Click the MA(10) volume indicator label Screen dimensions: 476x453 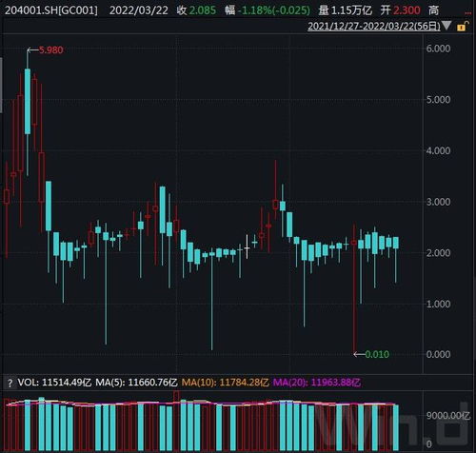[x=225, y=383]
